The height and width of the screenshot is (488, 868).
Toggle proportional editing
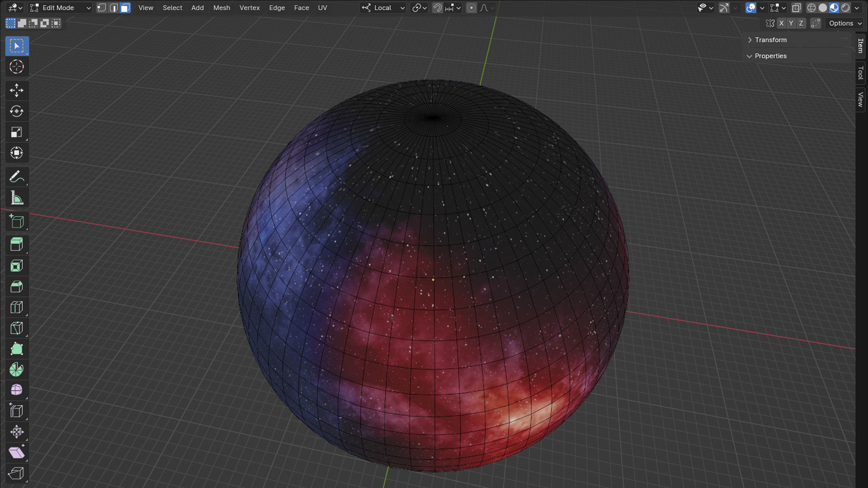click(x=471, y=8)
